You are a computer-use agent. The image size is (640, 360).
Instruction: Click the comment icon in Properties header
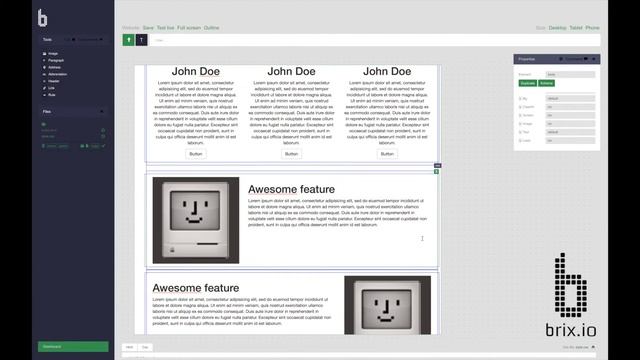pos(586,59)
